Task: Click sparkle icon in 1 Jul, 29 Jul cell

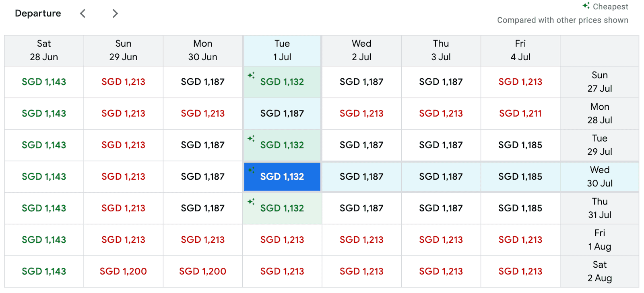Action: tap(251, 138)
